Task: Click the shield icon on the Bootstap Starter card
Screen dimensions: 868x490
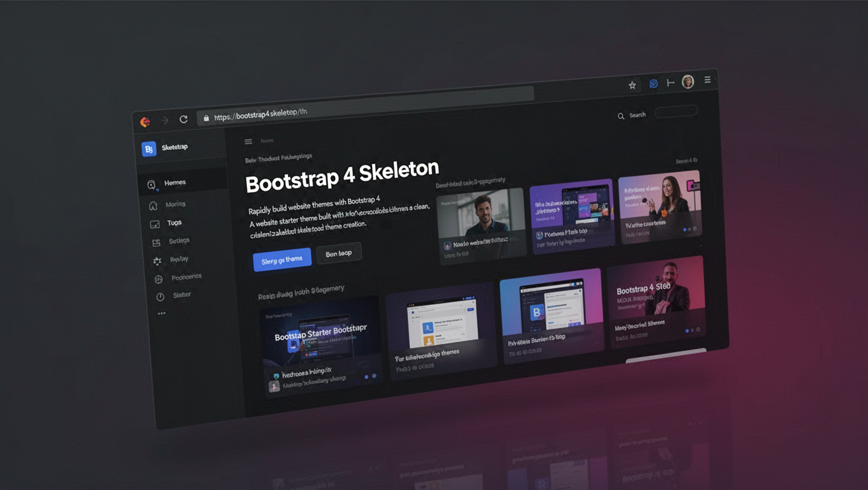Action: coord(276,376)
